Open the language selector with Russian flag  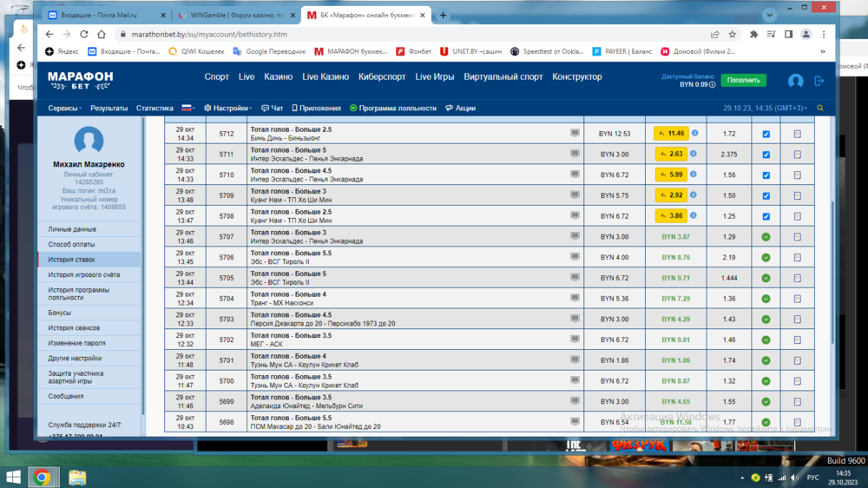tap(187, 109)
